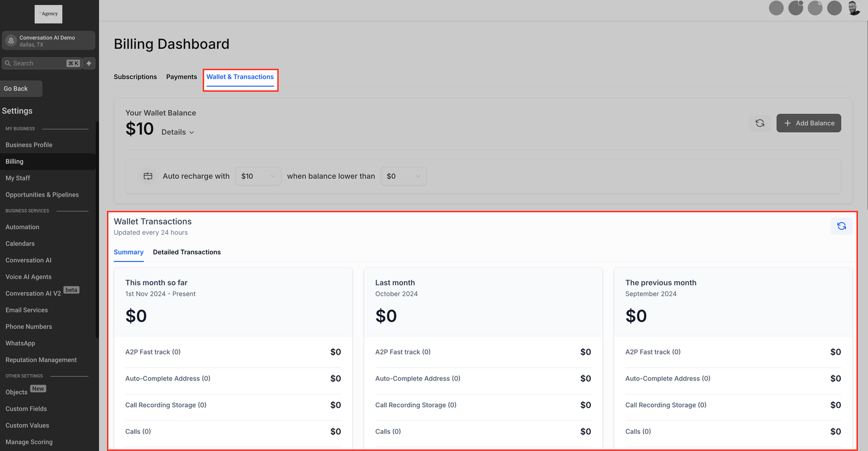Screen dimensions: 868x451
Task: Click the Add Balance button
Action: click(x=808, y=123)
